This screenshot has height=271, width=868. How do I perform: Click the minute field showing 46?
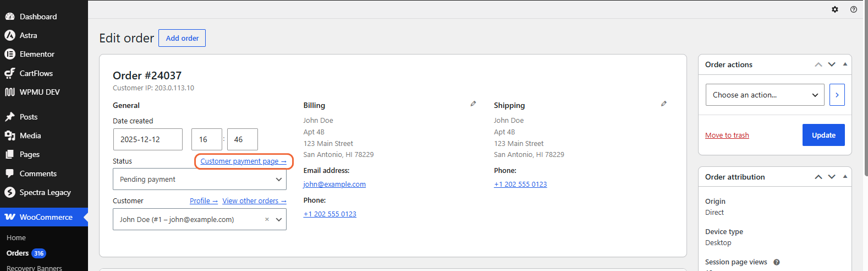click(x=243, y=139)
